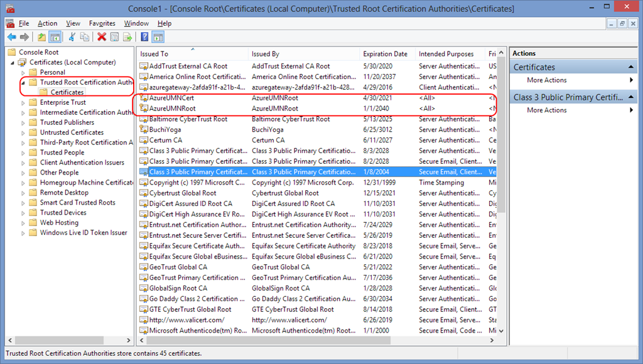
Task: Select the Untrusted Certificates folder
Action: pyautogui.click(x=72, y=132)
